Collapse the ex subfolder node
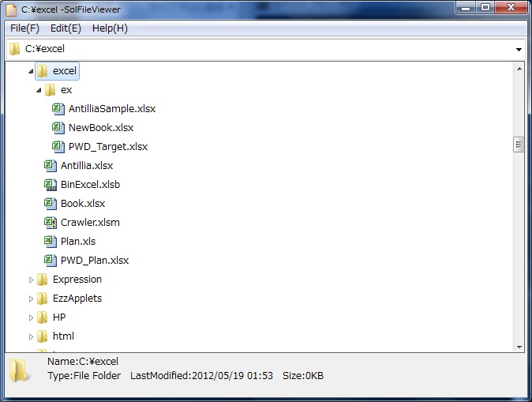Screen dimensions: 532x402 click(39, 90)
